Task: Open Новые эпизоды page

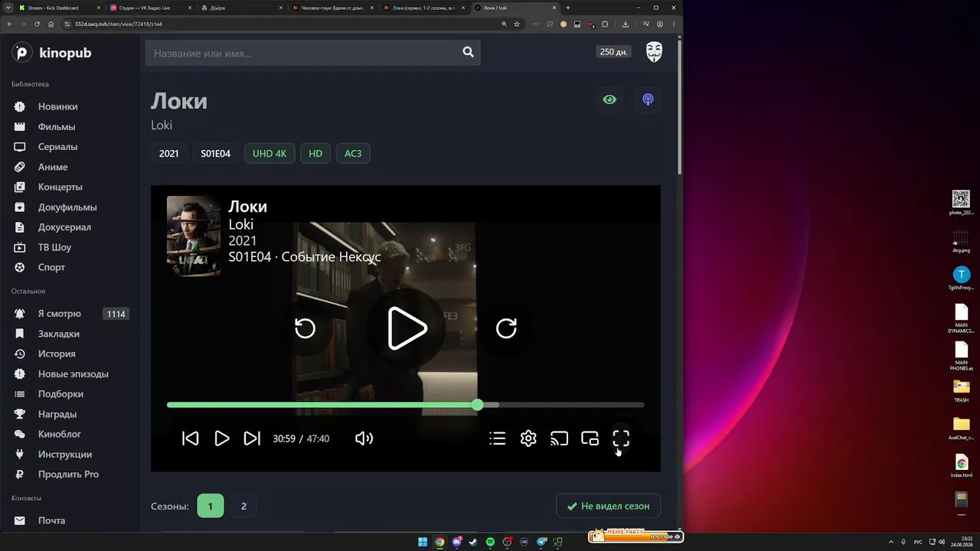Action: point(73,373)
